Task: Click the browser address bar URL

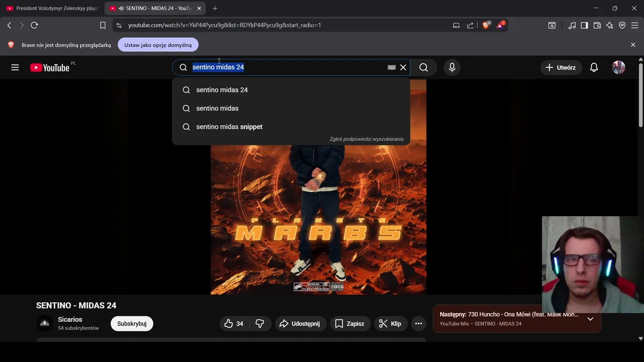Action: coord(224,25)
